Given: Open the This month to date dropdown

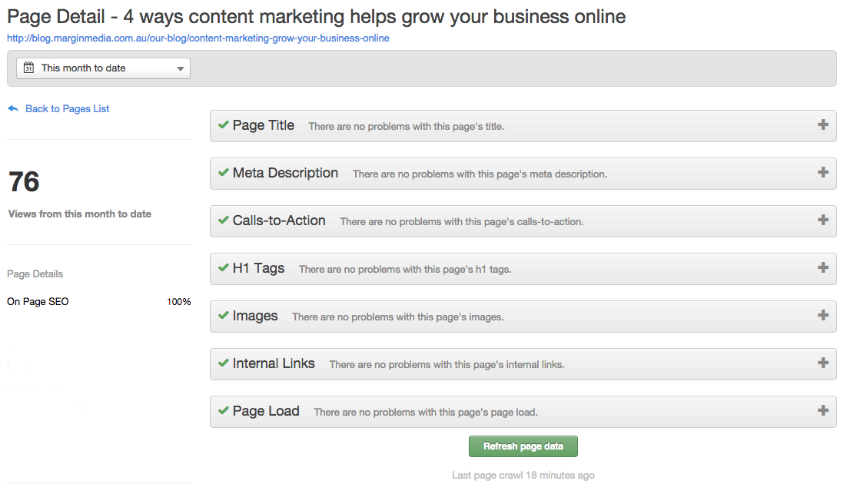Looking at the screenshot, I should click(103, 68).
